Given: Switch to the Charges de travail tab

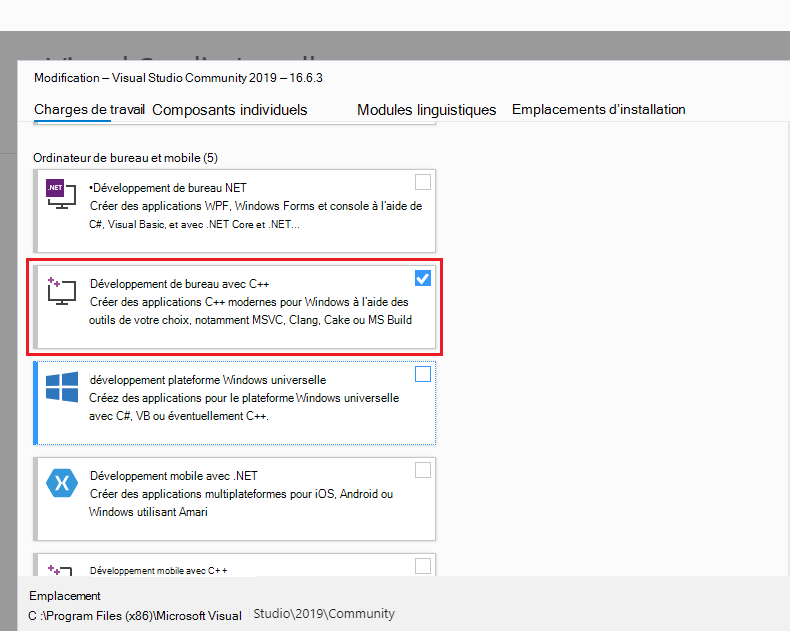Looking at the screenshot, I should (89, 109).
